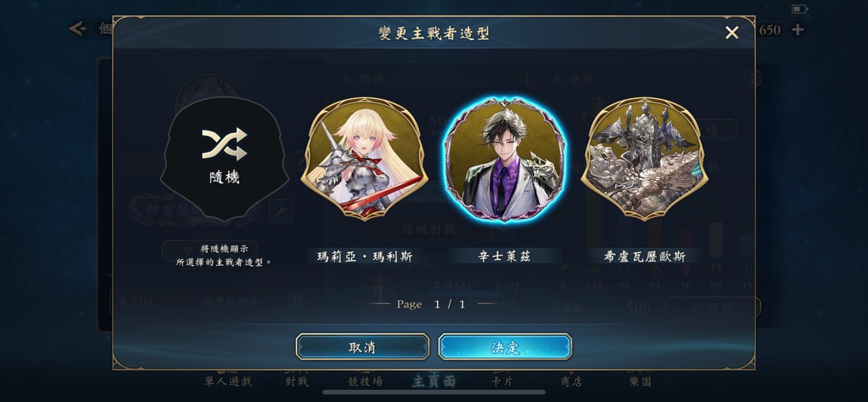Image resolution: width=868 pixels, height=402 pixels.
Task: Tap the info icon next to 階級
Action: click(528, 79)
